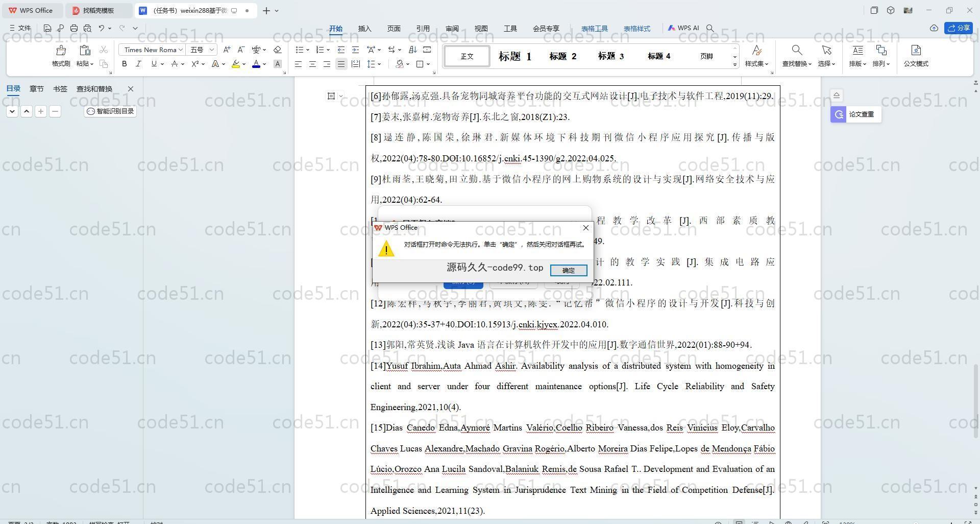Click the Save icon in quick access toolbar

tap(47, 29)
